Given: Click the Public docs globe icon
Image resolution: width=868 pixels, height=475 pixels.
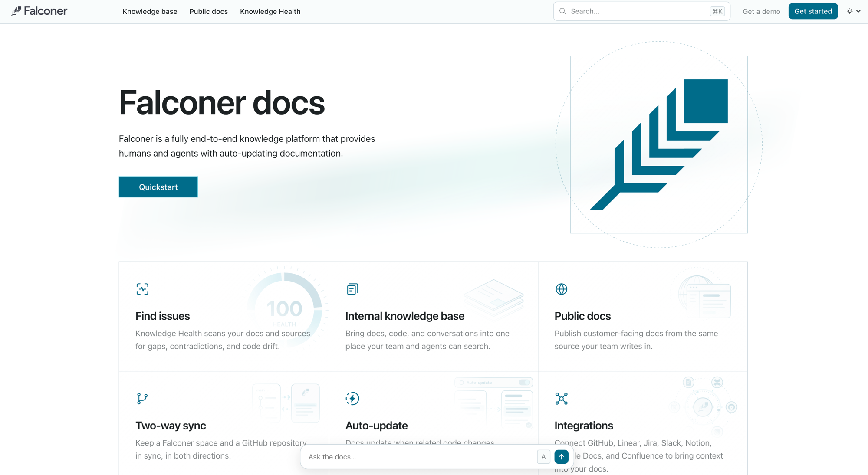Looking at the screenshot, I should click(x=561, y=289).
